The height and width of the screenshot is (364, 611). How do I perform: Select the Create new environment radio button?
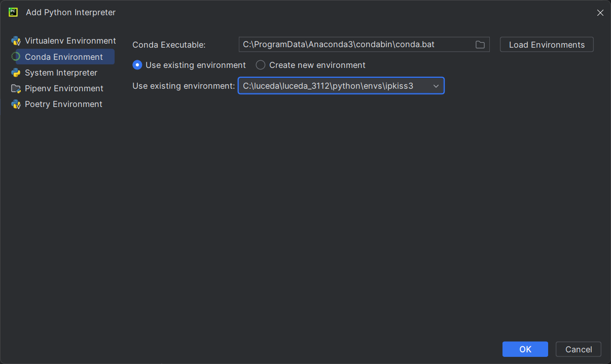point(261,65)
